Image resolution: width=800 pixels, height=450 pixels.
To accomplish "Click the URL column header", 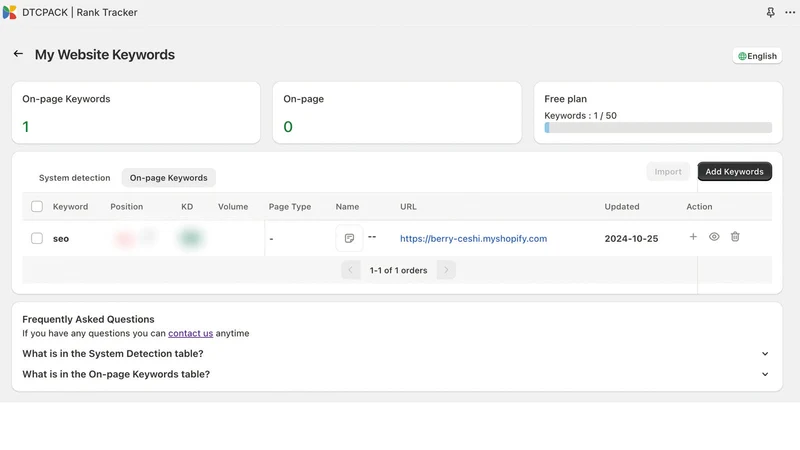I will point(408,207).
